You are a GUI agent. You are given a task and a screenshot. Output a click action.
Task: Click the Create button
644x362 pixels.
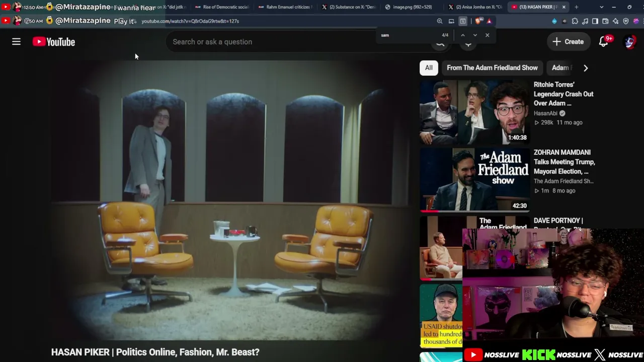coord(568,42)
